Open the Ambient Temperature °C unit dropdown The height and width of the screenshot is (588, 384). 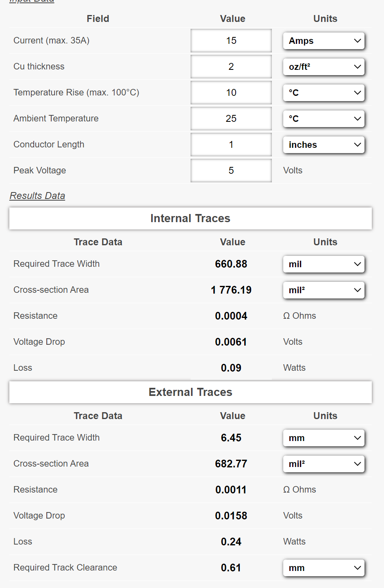pos(323,119)
